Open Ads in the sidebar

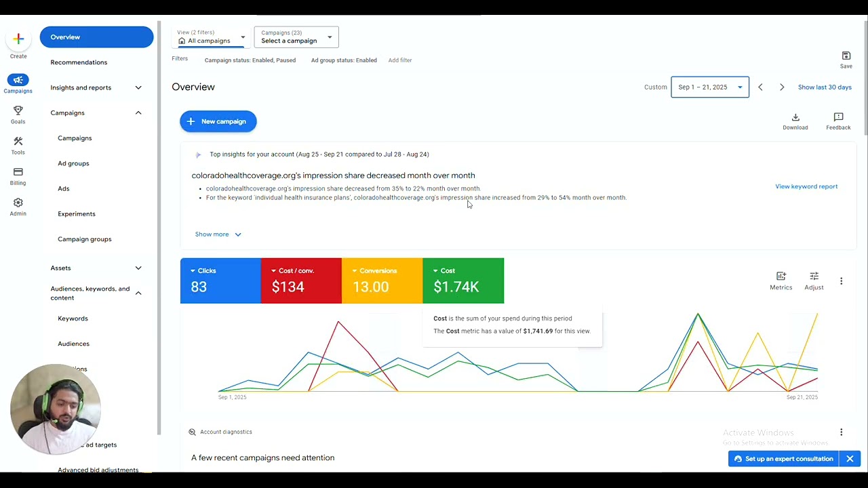click(x=64, y=188)
